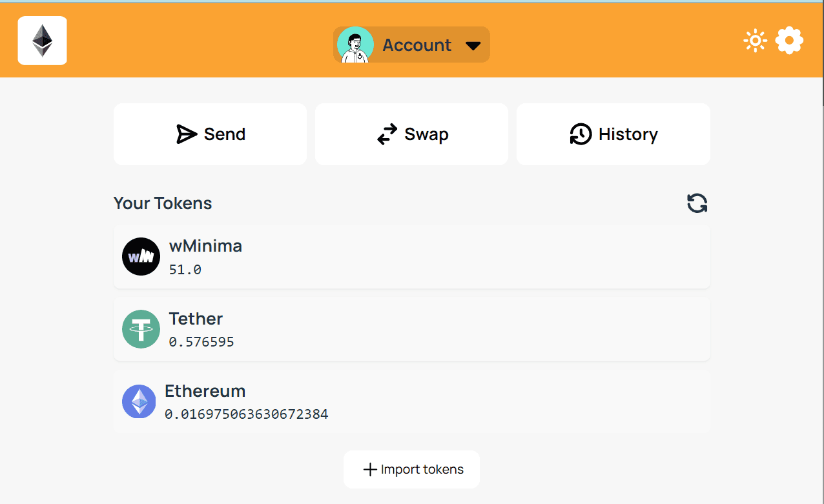Click the wMinima token logo
The image size is (824, 504).
(141, 257)
